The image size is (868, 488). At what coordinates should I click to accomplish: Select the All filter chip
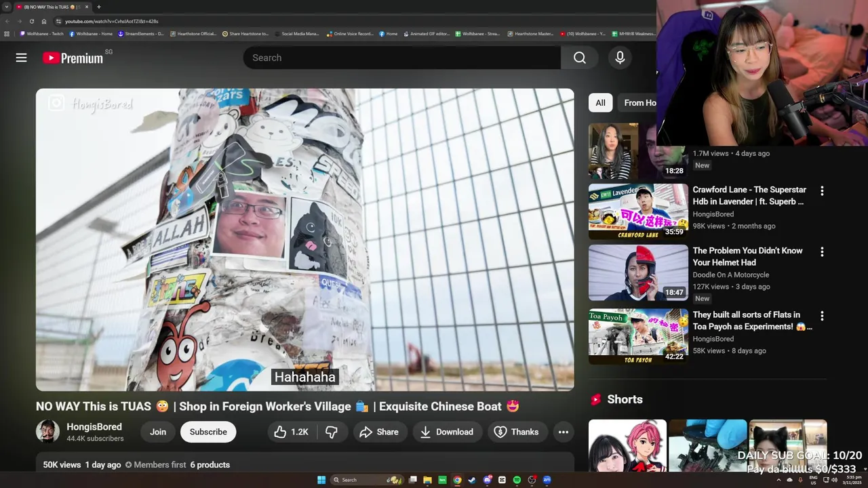(x=600, y=103)
